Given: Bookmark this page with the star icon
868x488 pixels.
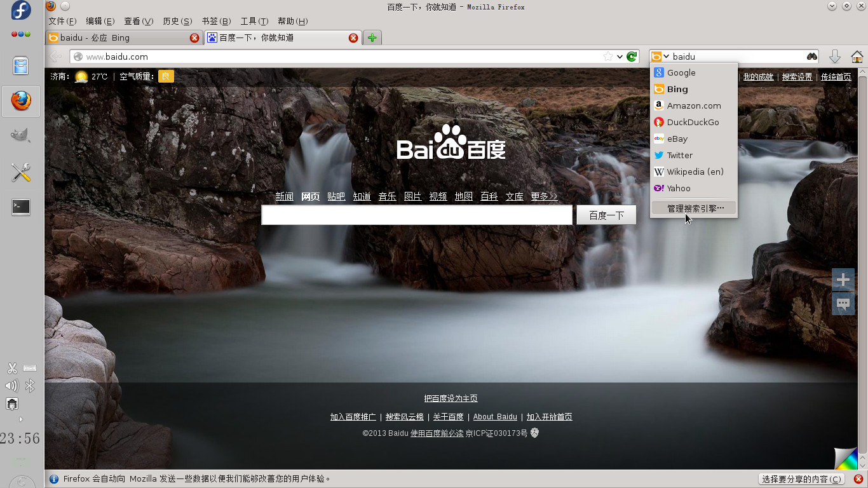Looking at the screenshot, I should tap(608, 57).
